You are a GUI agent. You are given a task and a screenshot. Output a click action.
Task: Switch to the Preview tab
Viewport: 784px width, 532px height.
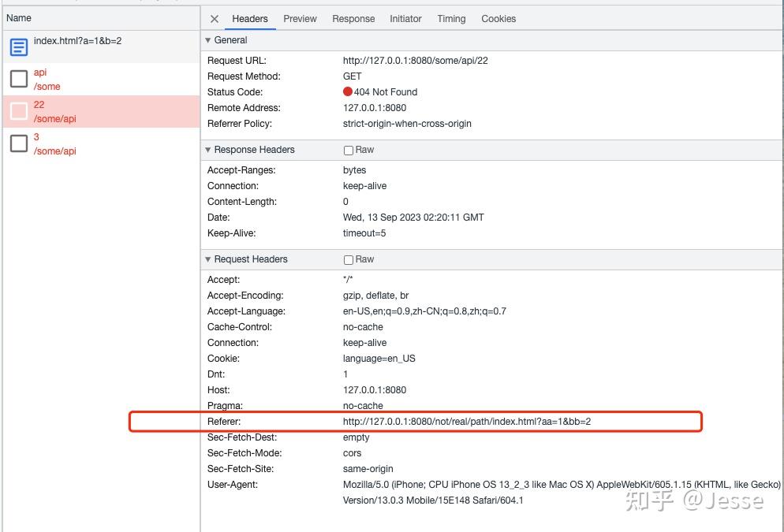(300, 19)
